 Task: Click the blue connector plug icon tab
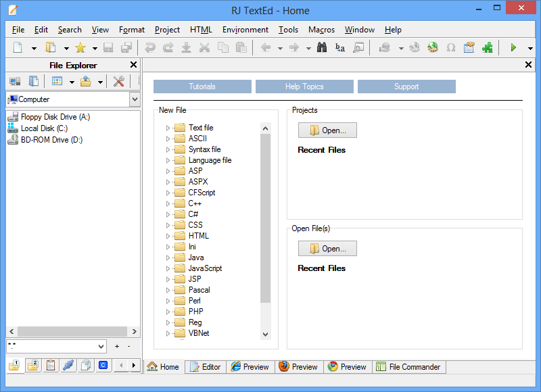pyautogui.click(x=68, y=365)
